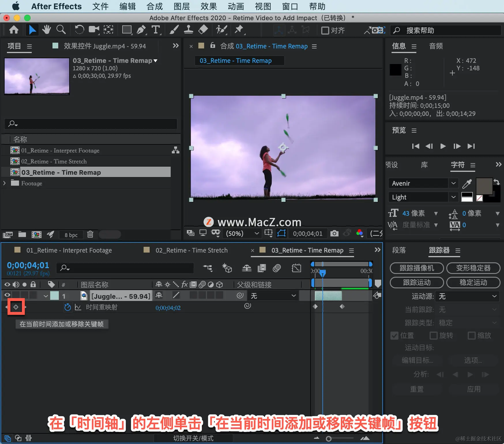Image resolution: width=504 pixels, height=444 pixels.
Task: Create new folder in Project panel
Action: click(x=22, y=234)
